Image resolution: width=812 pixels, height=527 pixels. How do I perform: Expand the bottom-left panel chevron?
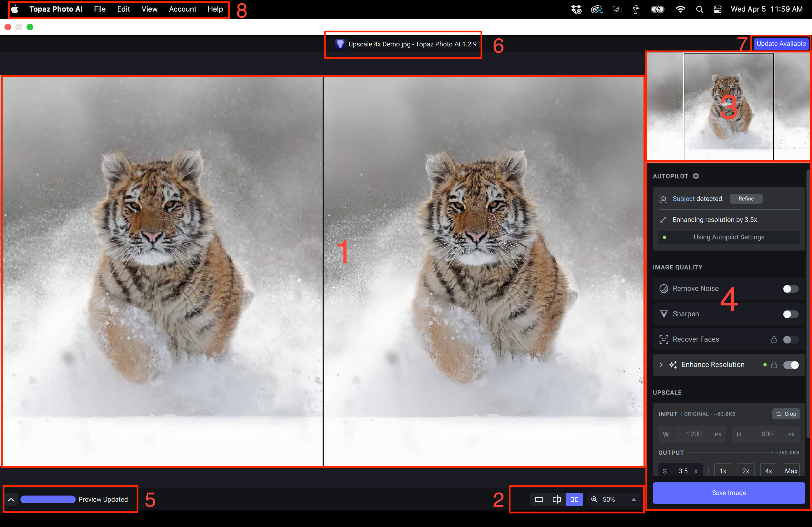click(x=11, y=499)
